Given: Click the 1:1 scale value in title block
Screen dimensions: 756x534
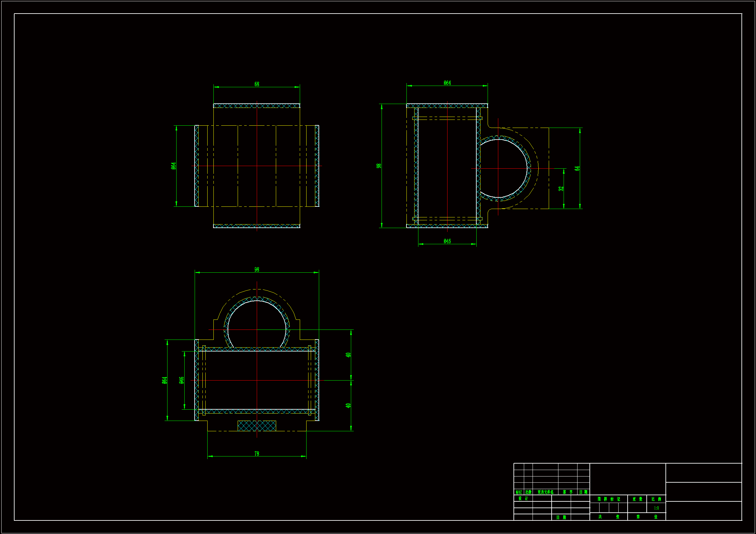Looking at the screenshot, I should (656, 508).
